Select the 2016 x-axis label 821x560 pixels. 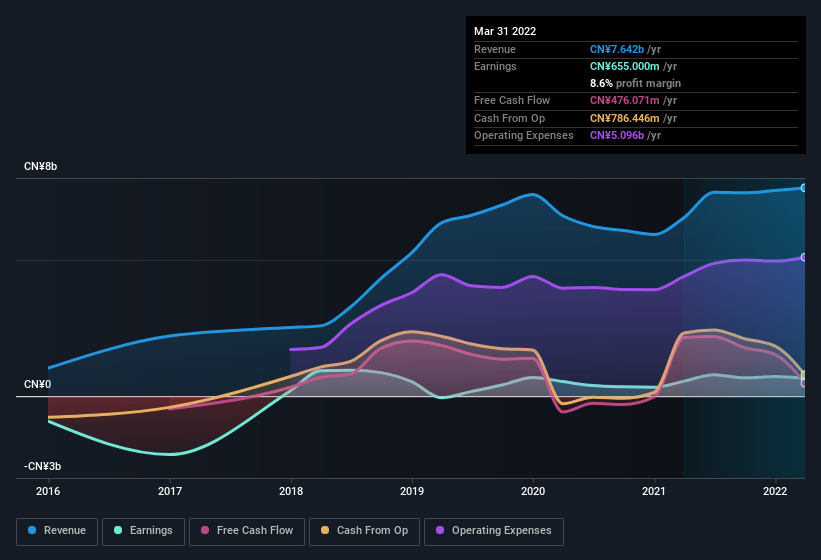[48, 491]
